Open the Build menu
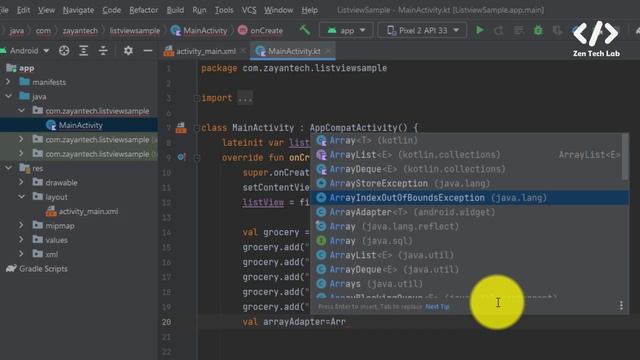 coord(175,10)
